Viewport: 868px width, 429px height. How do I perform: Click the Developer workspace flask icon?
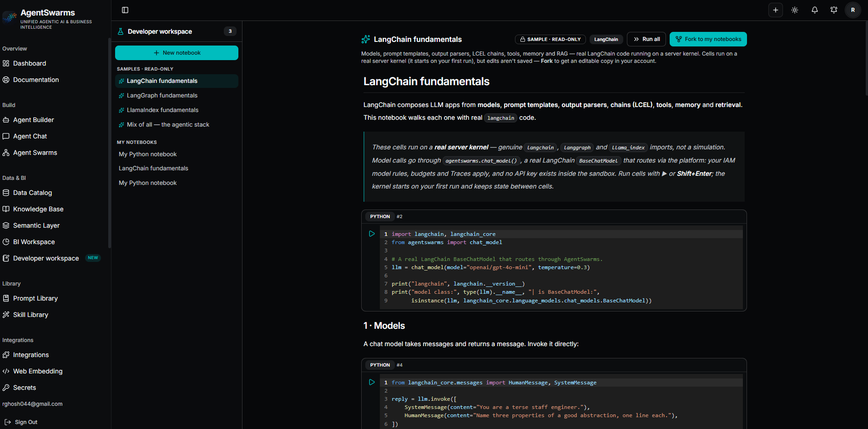click(121, 31)
